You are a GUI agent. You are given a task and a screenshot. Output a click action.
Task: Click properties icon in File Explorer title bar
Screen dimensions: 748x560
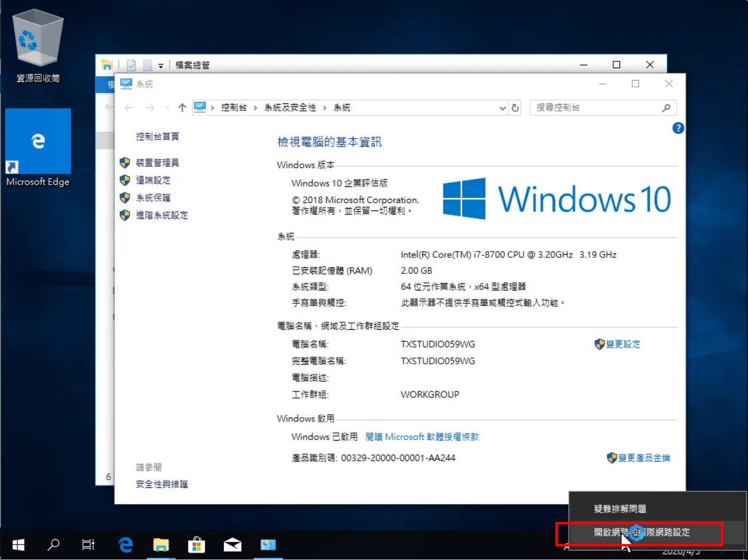pyautogui.click(x=131, y=65)
